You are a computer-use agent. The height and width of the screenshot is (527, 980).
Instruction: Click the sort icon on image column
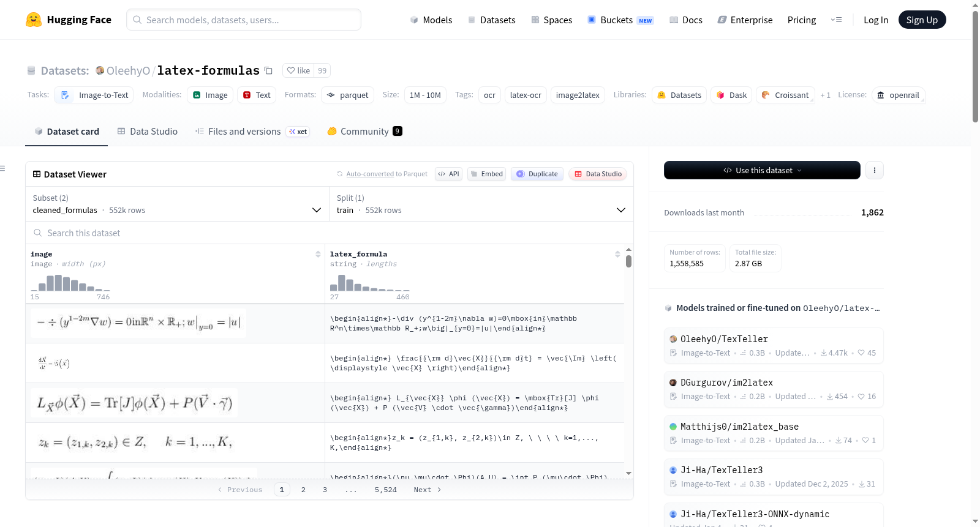(318, 254)
